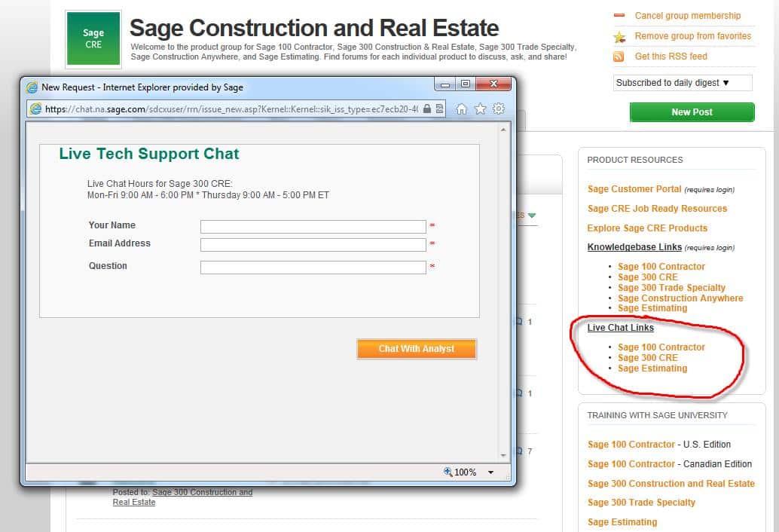Screen dimensions: 779x532
Task: Open Sage 300 Trade Specialty training link
Action: pos(641,503)
